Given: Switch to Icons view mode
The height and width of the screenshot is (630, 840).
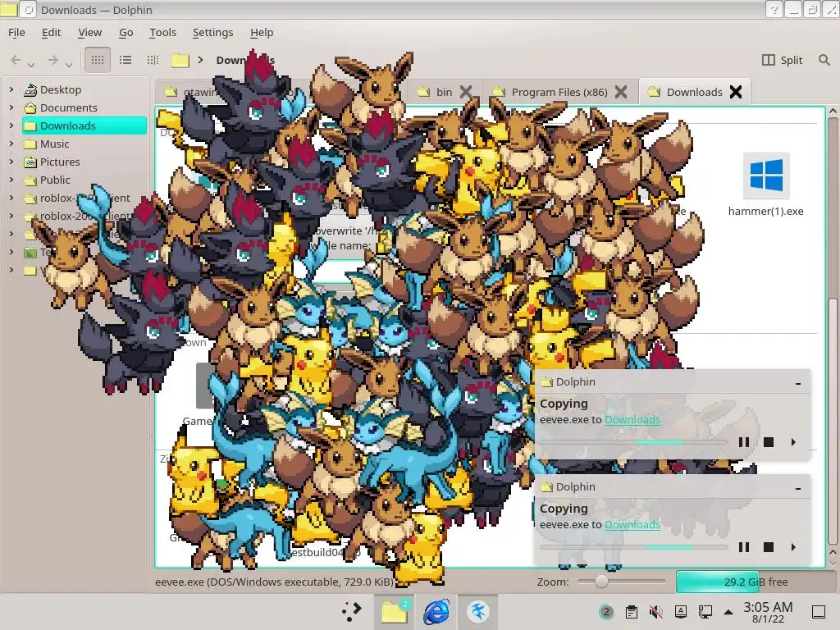Looking at the screenshot, I should 98,60.
